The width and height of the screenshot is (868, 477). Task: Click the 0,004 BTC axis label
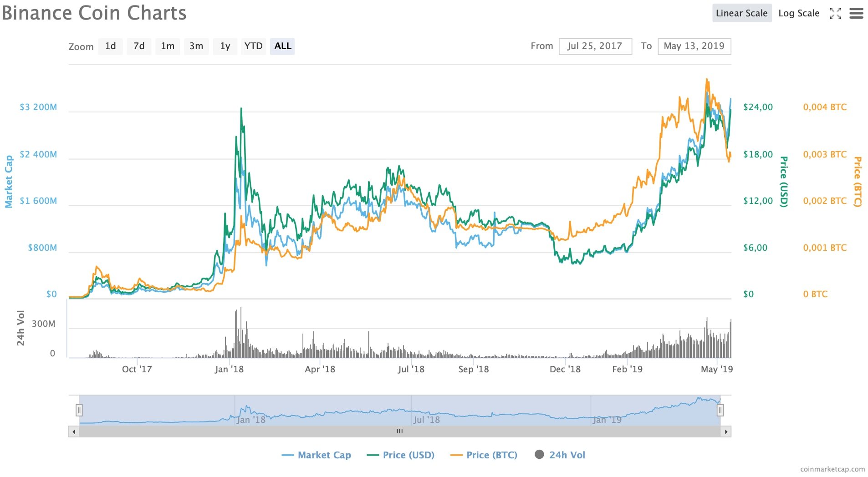click(x=825, y=107)
